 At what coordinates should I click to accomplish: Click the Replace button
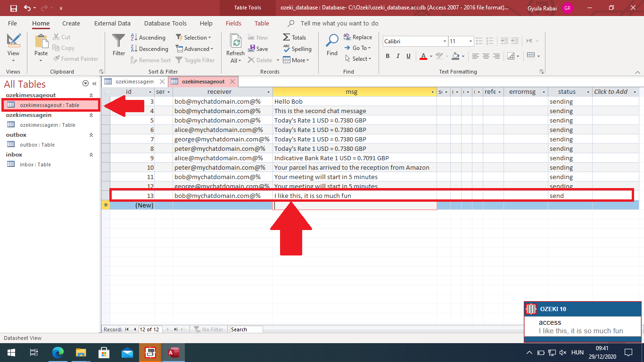click(x=358, y=37)
